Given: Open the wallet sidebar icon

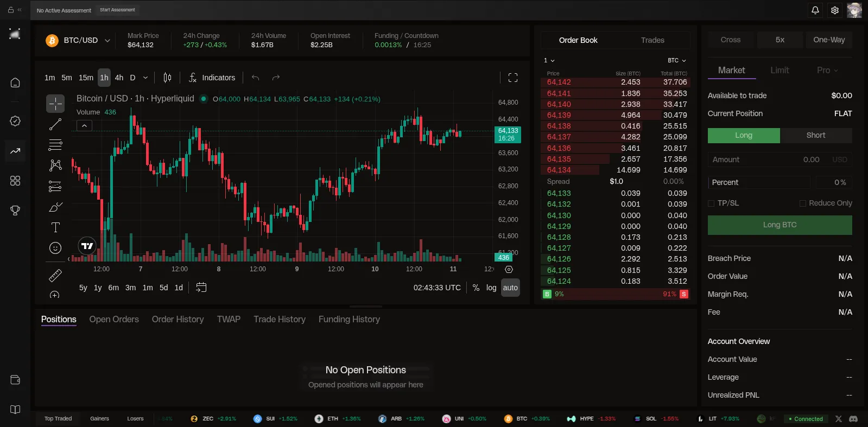Looking at the screenshot, I should pyautogui.click(x=15, y=380).
